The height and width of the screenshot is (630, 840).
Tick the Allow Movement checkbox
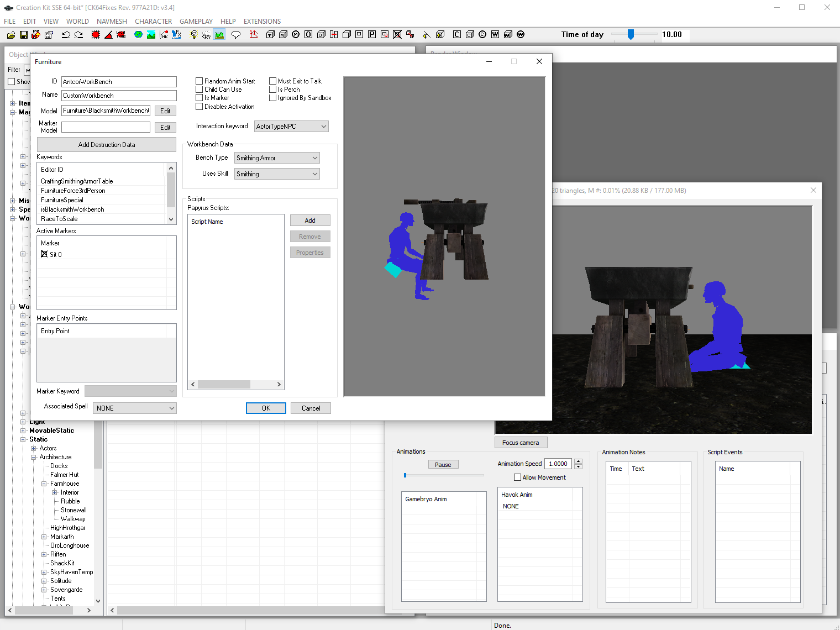point(518,477)
